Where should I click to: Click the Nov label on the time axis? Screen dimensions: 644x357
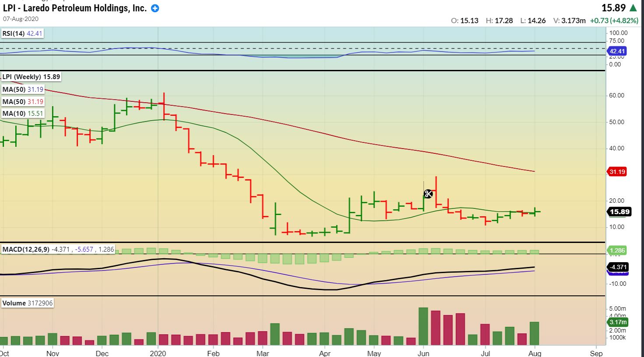click(52, 354)
